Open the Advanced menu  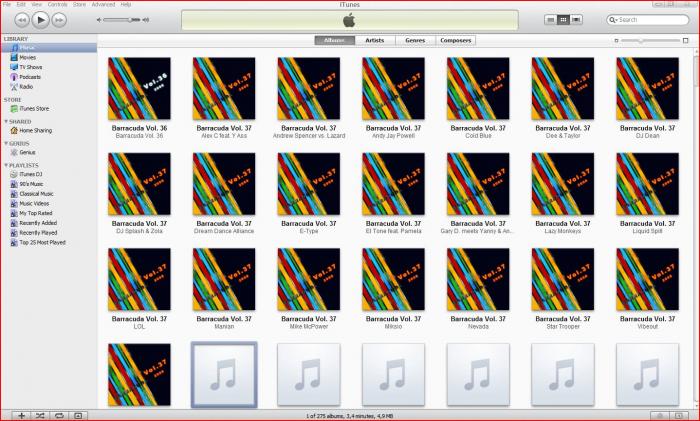click(x=102, y=4)
